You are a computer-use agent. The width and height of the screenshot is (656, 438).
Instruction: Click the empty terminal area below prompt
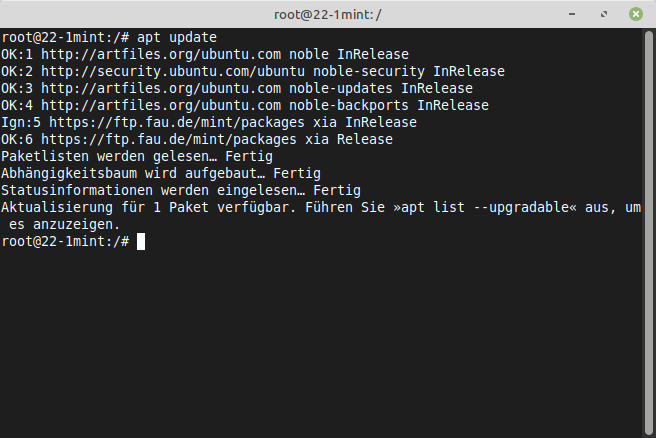(x=321, y=343)
